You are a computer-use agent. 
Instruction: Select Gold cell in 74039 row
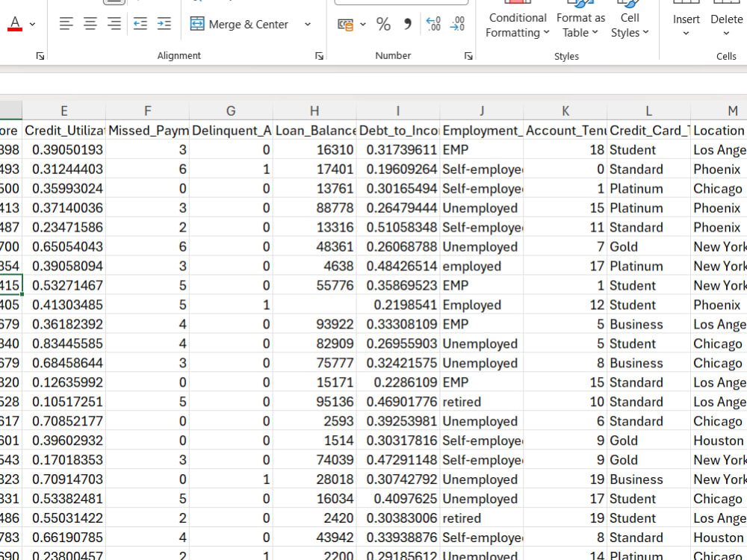(x=649, y=460)
